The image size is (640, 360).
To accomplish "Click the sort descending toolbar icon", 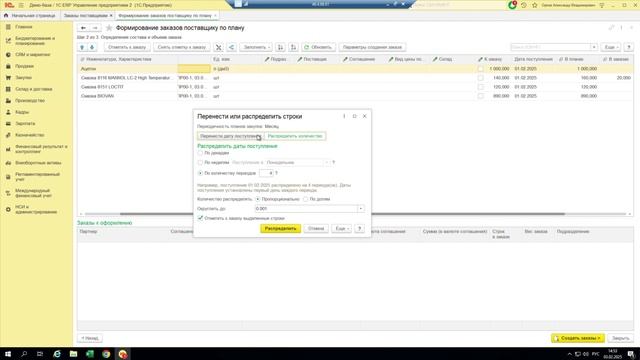I will pos(293,47).
